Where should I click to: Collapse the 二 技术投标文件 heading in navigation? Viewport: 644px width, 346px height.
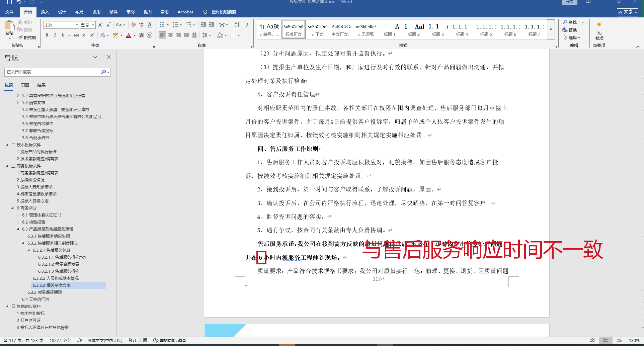7,145
